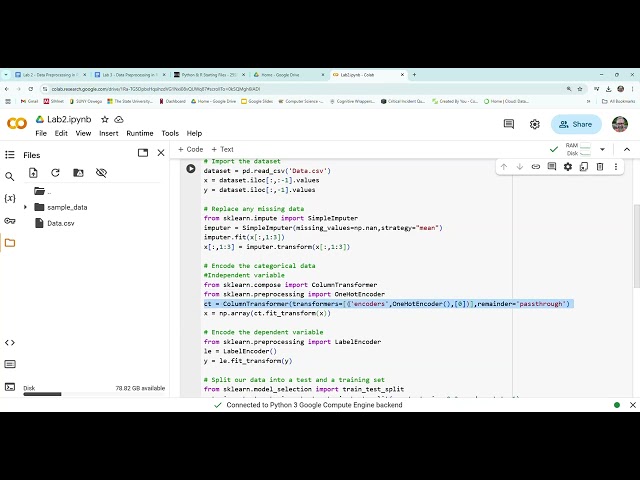Open the user account avatar
The width and height of the screenshot is (640, 480).
620,124
